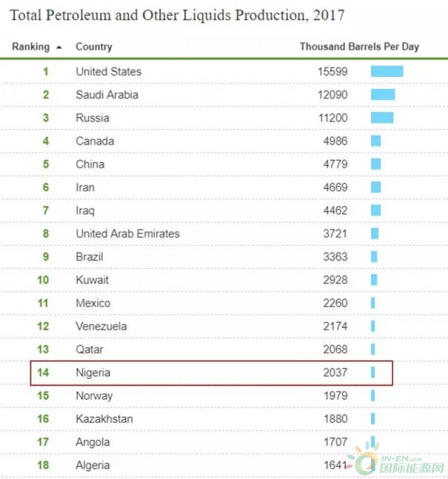Click Kazakhstan's value 1880
Image resolution: width=448 pixels, height=479 pixels.
click(334, 419)
